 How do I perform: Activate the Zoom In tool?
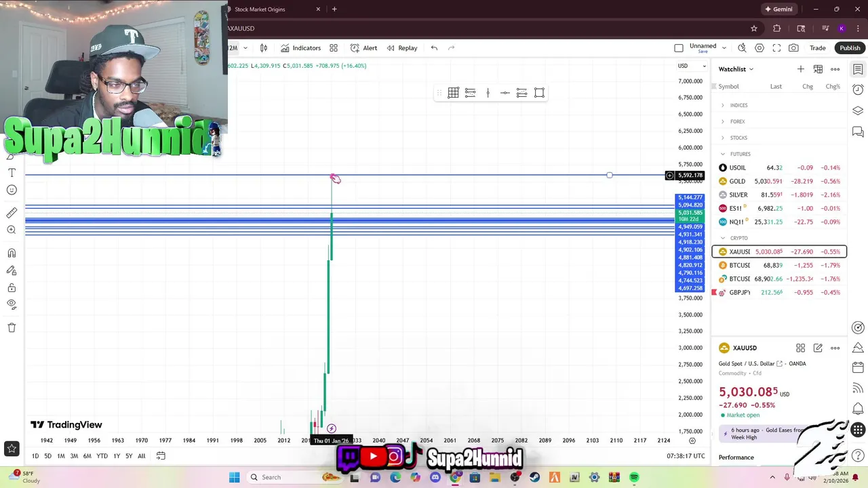pos(12,230)
